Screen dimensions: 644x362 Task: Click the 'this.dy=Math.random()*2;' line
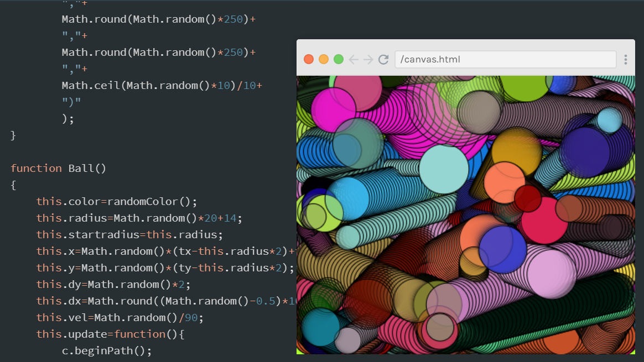[113, 285]
